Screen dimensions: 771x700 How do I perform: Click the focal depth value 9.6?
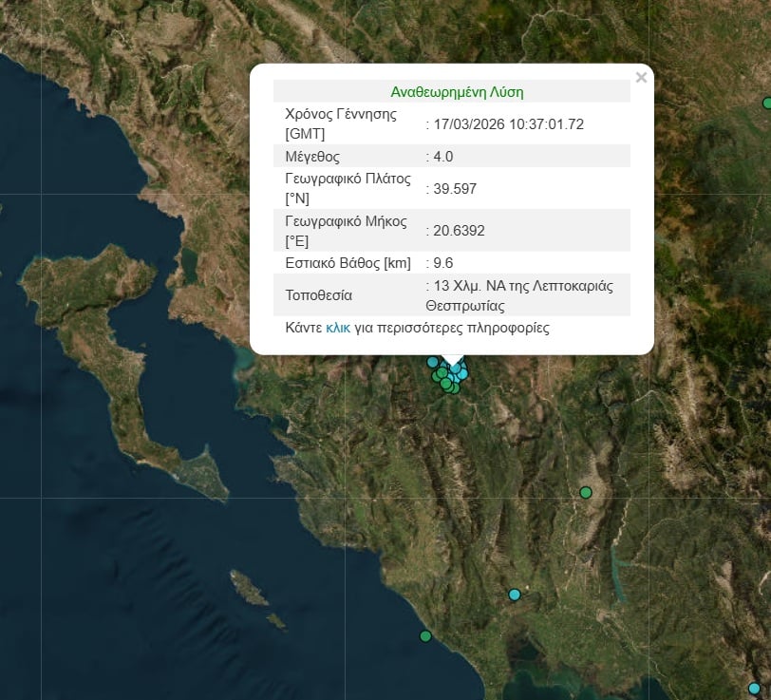point(442,262)
